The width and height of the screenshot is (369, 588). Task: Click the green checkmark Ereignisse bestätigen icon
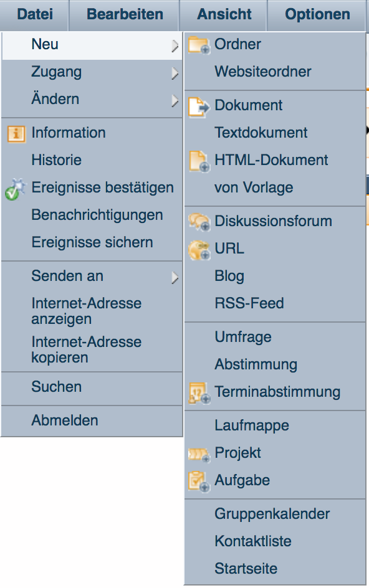16,189
